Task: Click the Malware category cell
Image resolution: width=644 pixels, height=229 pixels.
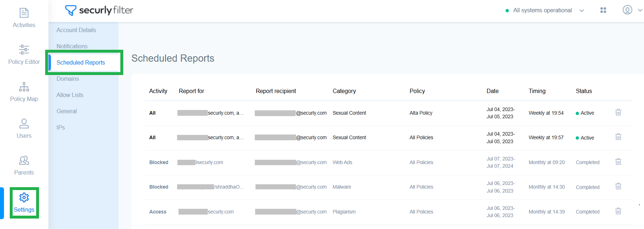Action: 342,187
